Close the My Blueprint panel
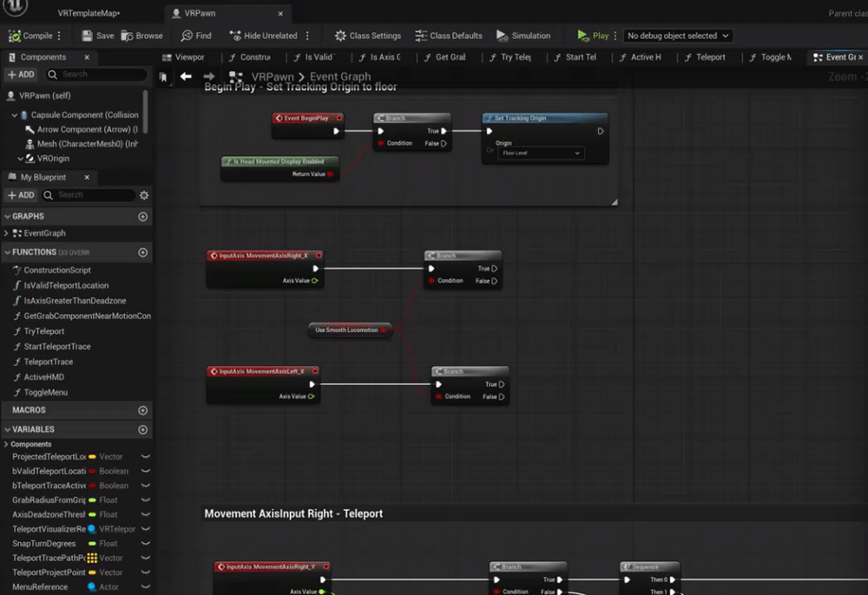Image resolution: width=868 pixels, height=595 pixels. (x=86, y=177)
